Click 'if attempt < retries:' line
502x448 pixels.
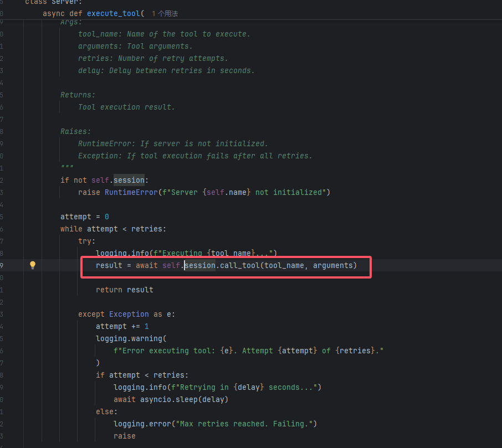[142, 375]
